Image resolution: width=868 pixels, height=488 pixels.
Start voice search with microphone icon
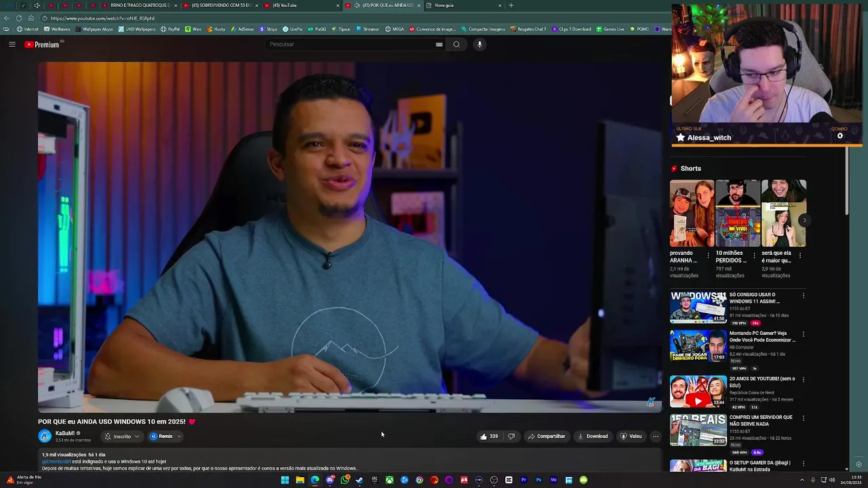pyautogui.click(x=479, y=44)
